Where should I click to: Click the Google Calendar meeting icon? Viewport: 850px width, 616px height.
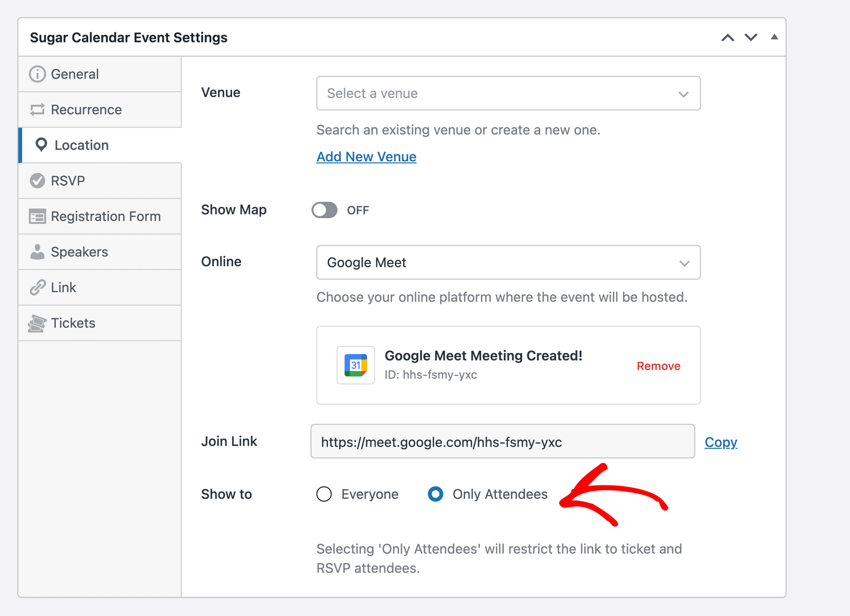click(356, 365)
